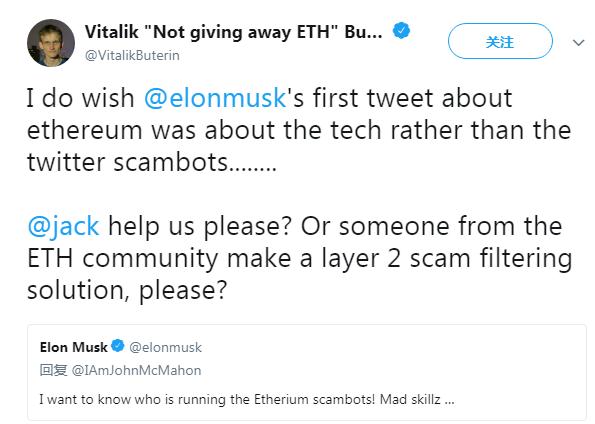Click Elon Musk's verified badge in quoted tweet
The height and width of the screenshot is (424, 595).
[x=118, y=346]
